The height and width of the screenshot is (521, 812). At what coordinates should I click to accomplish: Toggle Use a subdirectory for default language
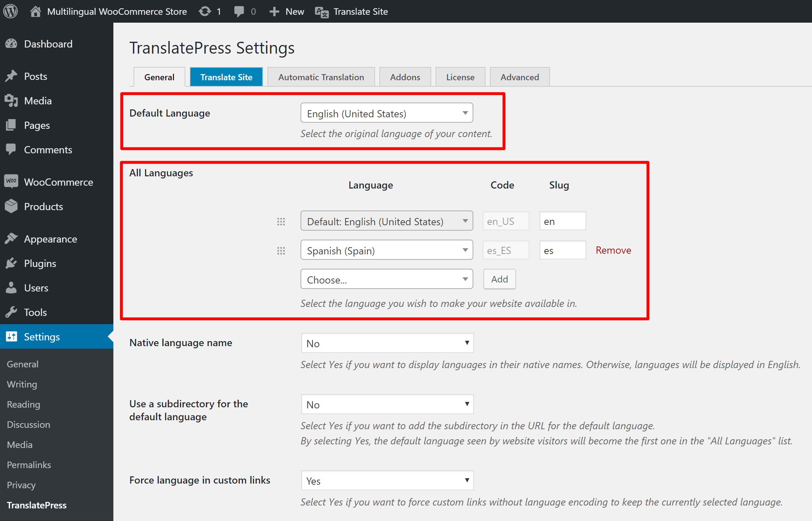pos(387,403)
